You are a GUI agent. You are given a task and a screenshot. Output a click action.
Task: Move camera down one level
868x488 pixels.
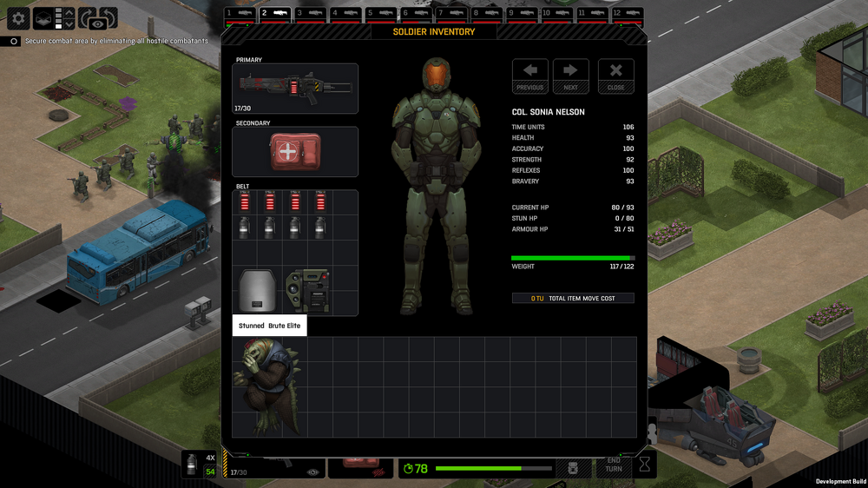coord(69,24)
